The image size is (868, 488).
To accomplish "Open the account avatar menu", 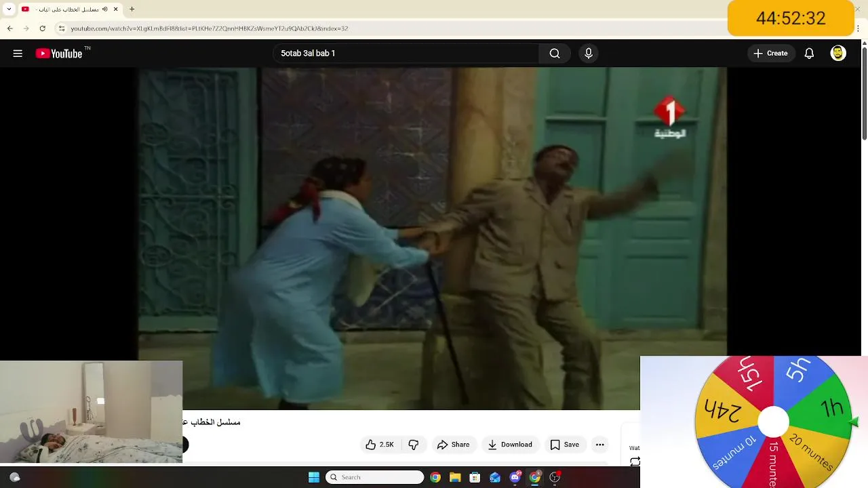I will coord(838,54).
